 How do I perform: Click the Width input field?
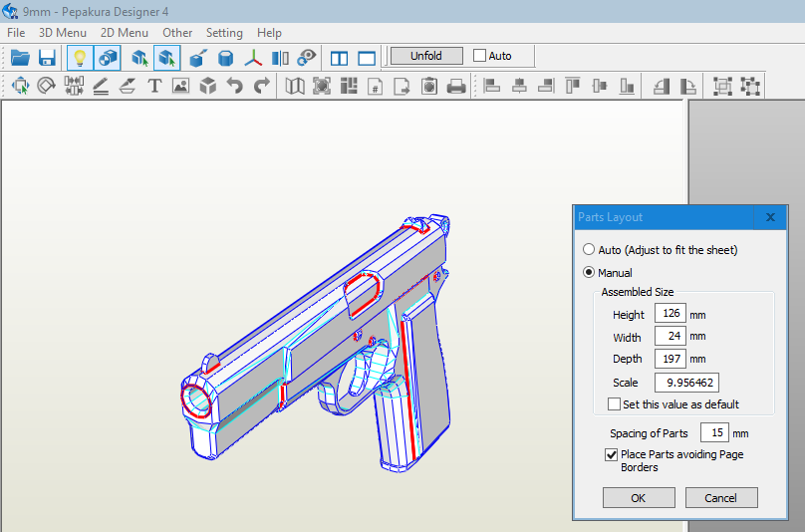click(670, 336)
